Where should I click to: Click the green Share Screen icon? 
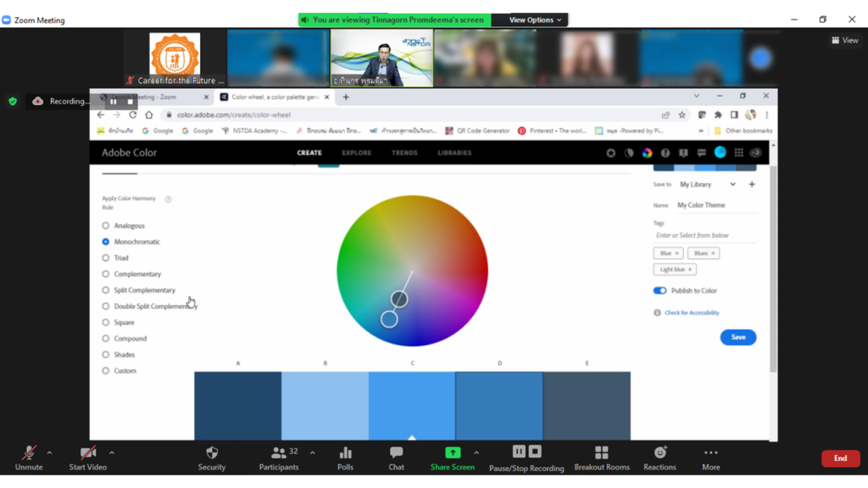453,453
